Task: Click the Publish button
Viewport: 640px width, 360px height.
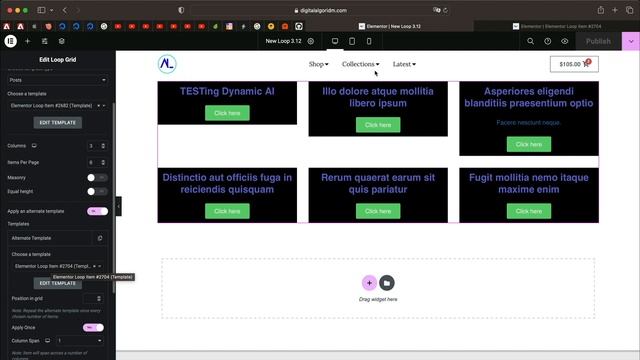Action: click(x=598, y=41)
